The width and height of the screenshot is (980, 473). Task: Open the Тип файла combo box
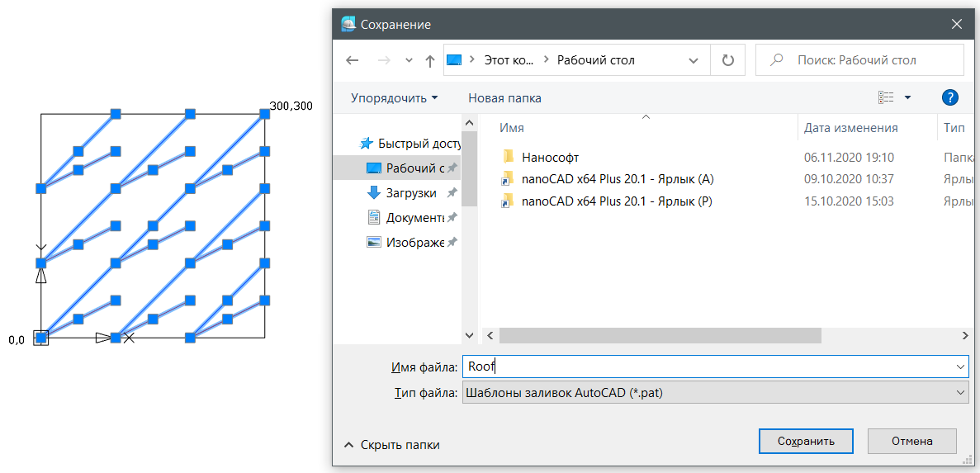click(715, 393)
